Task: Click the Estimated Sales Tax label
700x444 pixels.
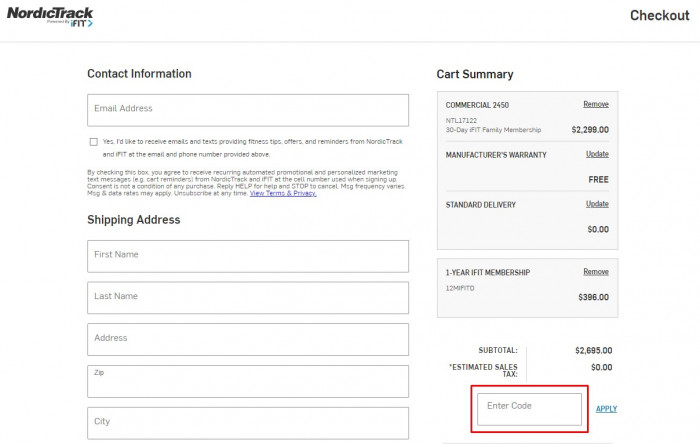Action: [x=483, y=370]
